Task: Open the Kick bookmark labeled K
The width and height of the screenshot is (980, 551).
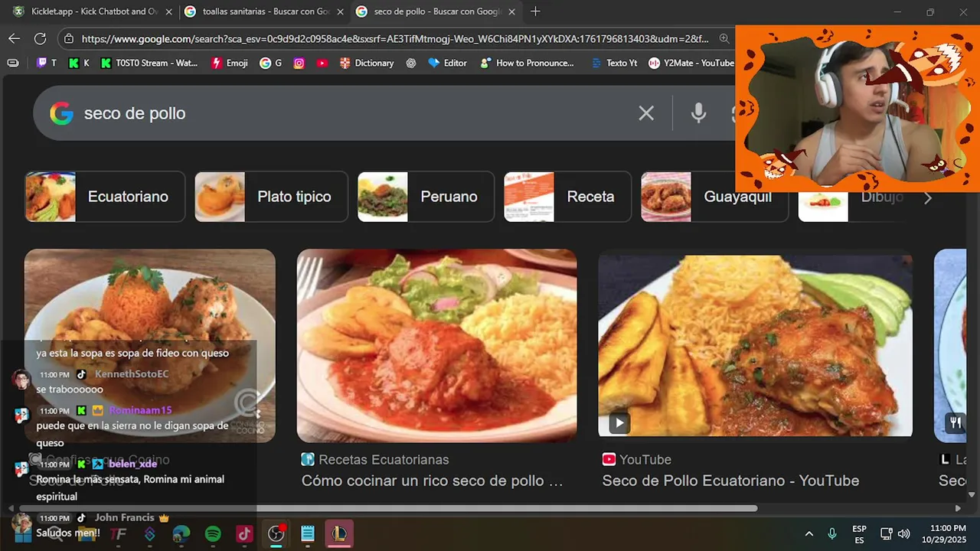Action: 79,63
